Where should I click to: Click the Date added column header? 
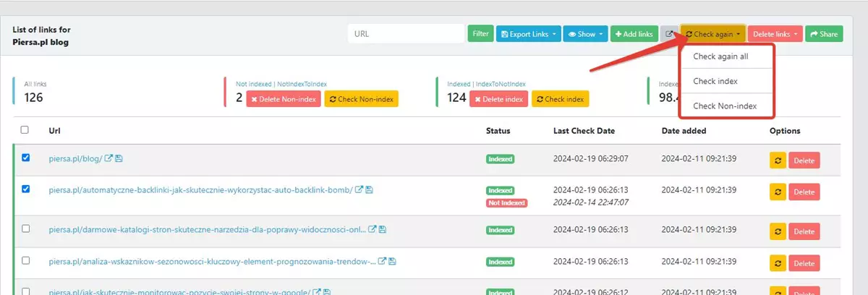click(x=684, y=131)
